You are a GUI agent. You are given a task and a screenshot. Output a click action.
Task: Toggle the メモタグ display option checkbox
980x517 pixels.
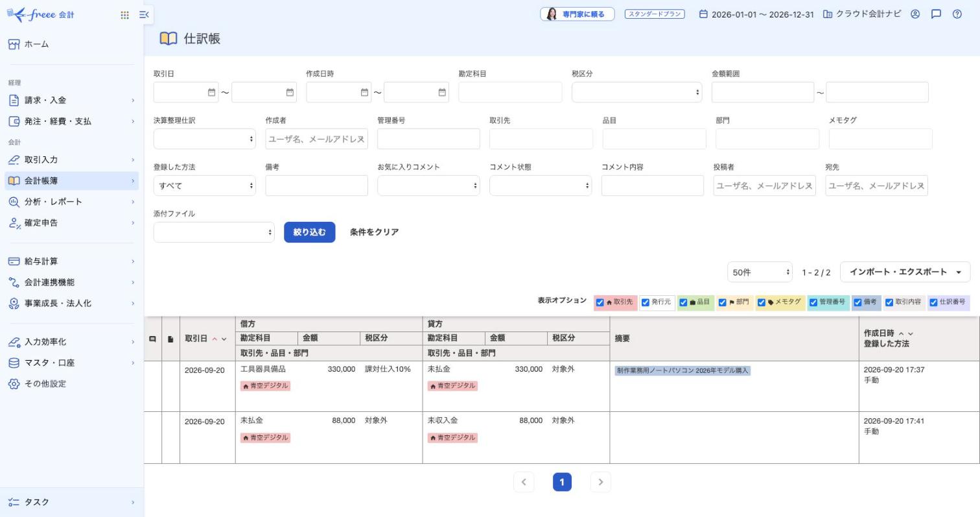click(762, 302)
